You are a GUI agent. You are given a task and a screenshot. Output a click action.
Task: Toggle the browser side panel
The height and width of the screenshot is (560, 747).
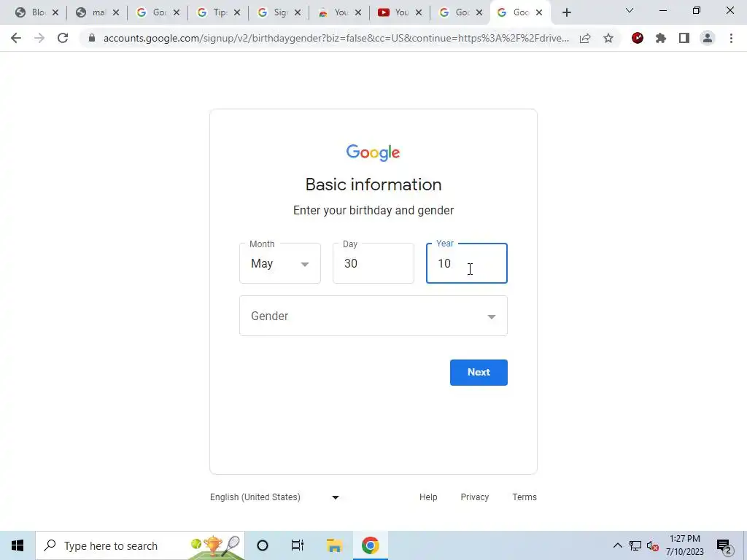tap(684, 38)
